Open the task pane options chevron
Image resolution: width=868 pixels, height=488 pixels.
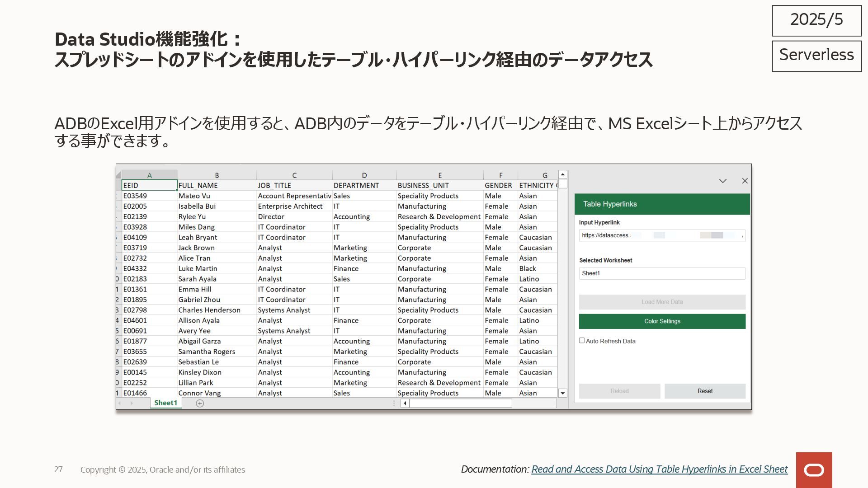tap(722, 181)
